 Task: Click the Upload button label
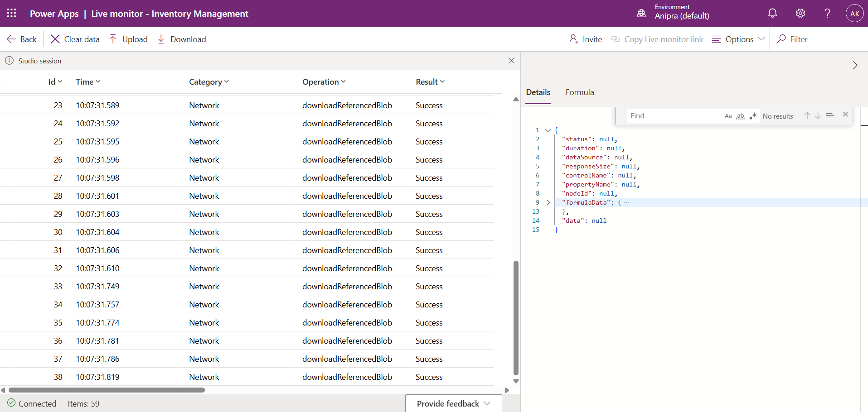tap(135, 39)
